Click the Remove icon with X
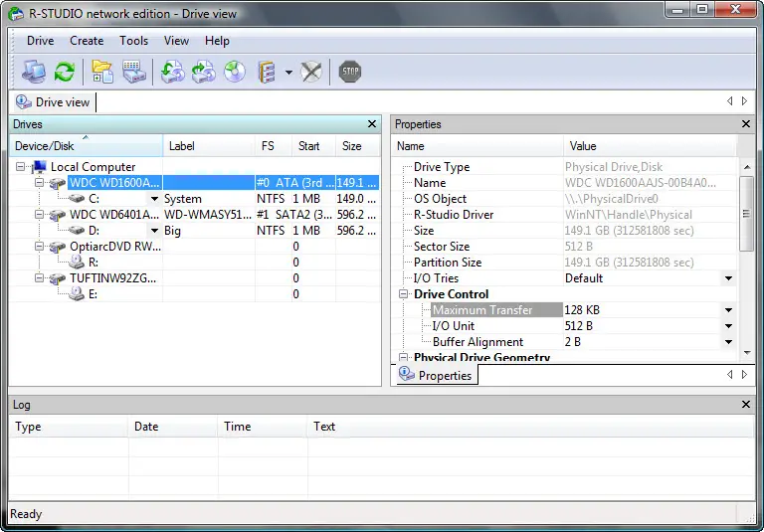The width and height of the screenshot is (764, 532). (x=310, y=73)
